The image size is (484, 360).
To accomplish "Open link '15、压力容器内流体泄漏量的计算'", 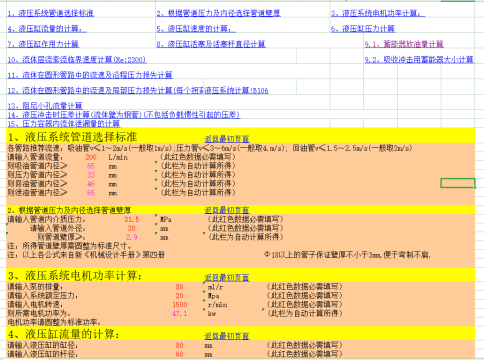I will [64, 124].
